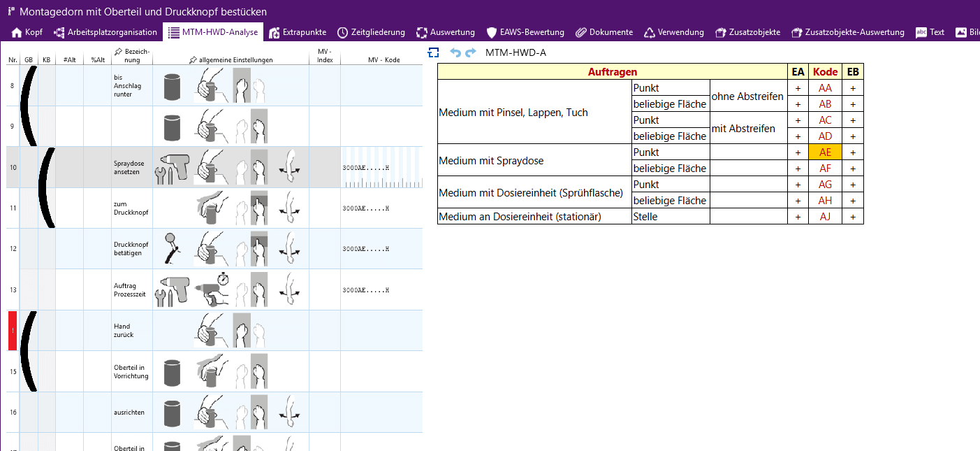The image size is (980, 451).
Task: Click the cylinder object icon in row 8
Action: tap(172, 87)
